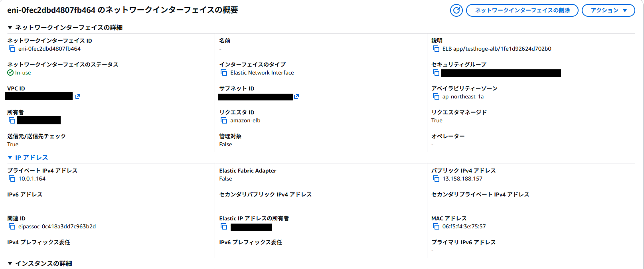644x269 pixels.
Task: Copy the MAC address 06:f5:f4:3e:75:57
Action: 436,227
